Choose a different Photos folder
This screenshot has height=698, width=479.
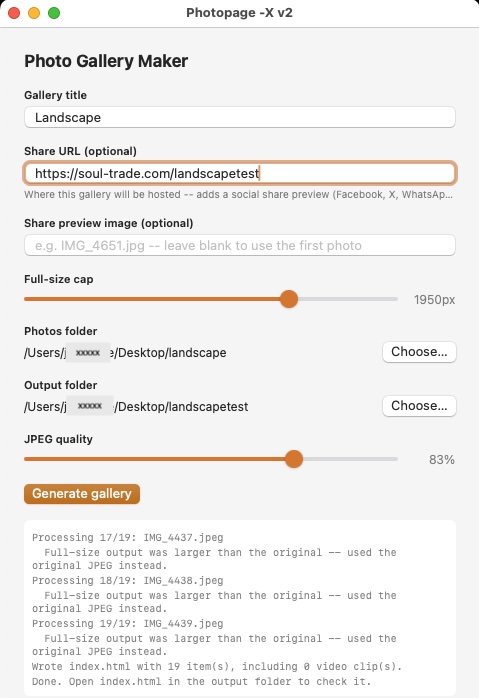(x=419, y=352)
